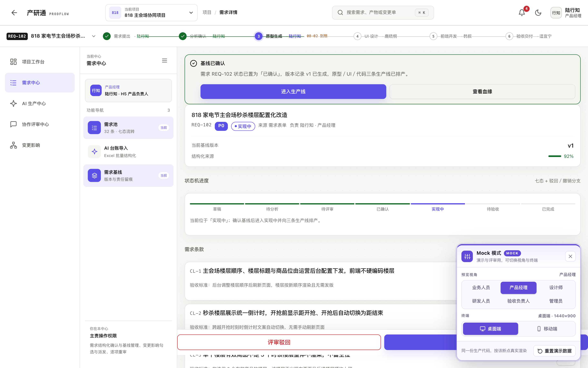The image size is (588, 368).
Task: Click the back arrow icon
Action: [14, 13]
